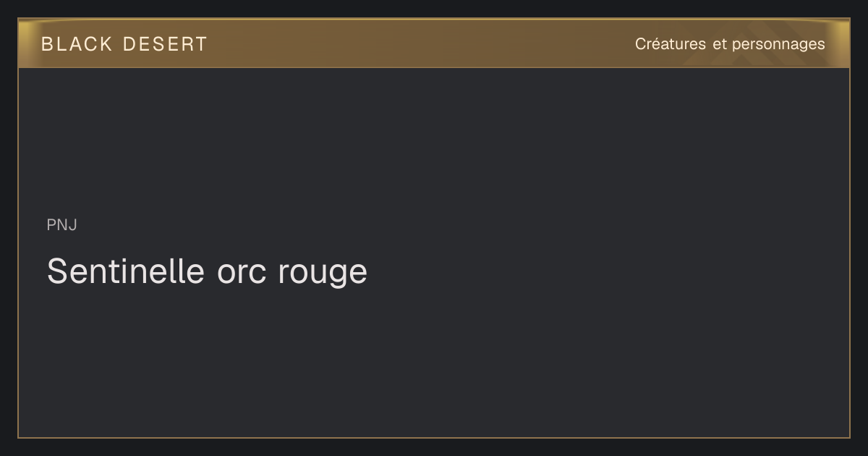Screen dimensions: 868x456
Task: Click the word Sentinelle in the title
Action: (126, 272)
